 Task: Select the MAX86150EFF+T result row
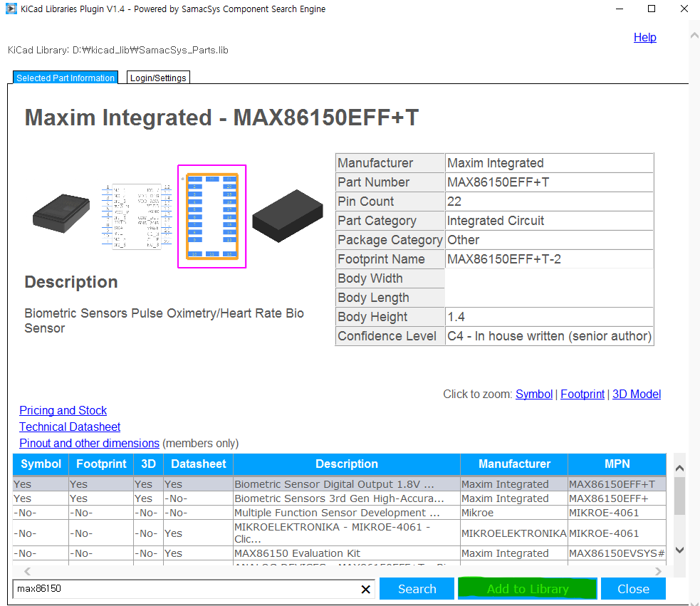click(x=339, y=484)
